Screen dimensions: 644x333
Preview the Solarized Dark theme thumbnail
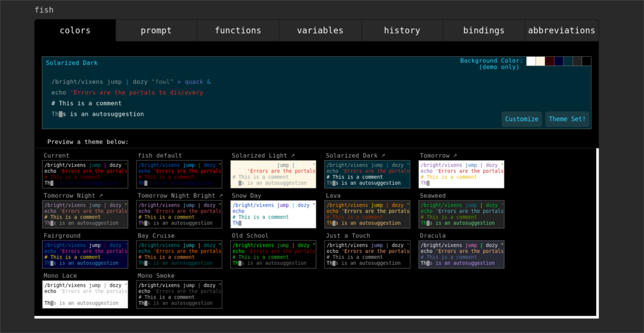click(x=367, y=174)
